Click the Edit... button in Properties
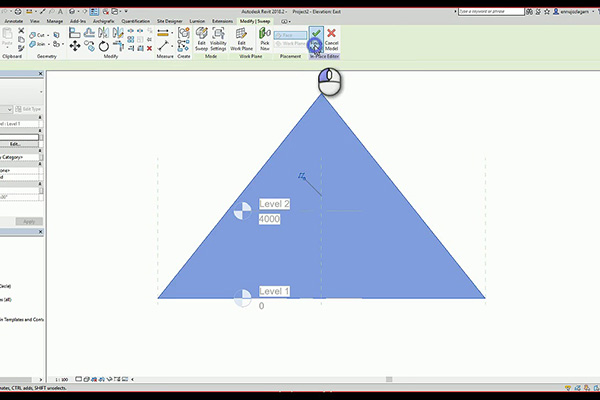 pyautogui.click(x=15, y=144)
